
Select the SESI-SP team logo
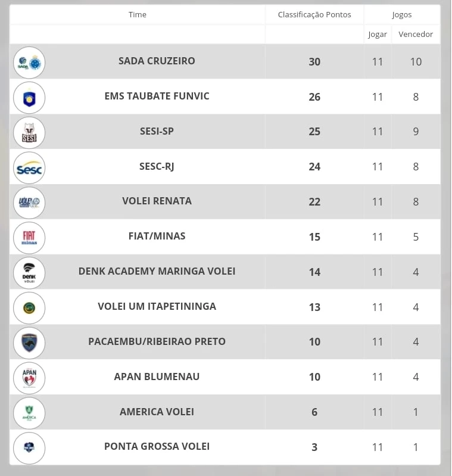tap(29, 133)
